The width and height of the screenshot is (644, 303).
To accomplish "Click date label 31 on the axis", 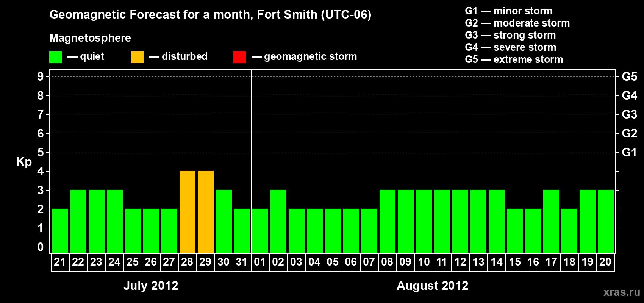I will tap(242, 262).
